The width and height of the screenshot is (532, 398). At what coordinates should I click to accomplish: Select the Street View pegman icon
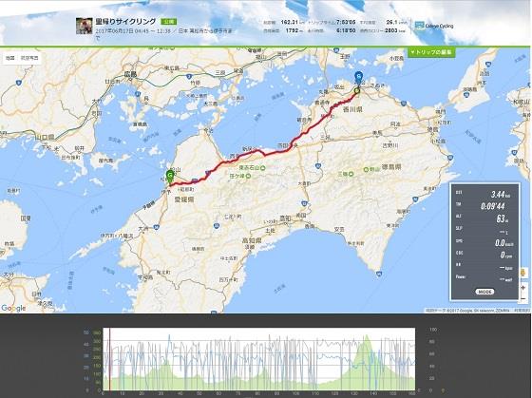pyautogui.click(x=523, y=273)
